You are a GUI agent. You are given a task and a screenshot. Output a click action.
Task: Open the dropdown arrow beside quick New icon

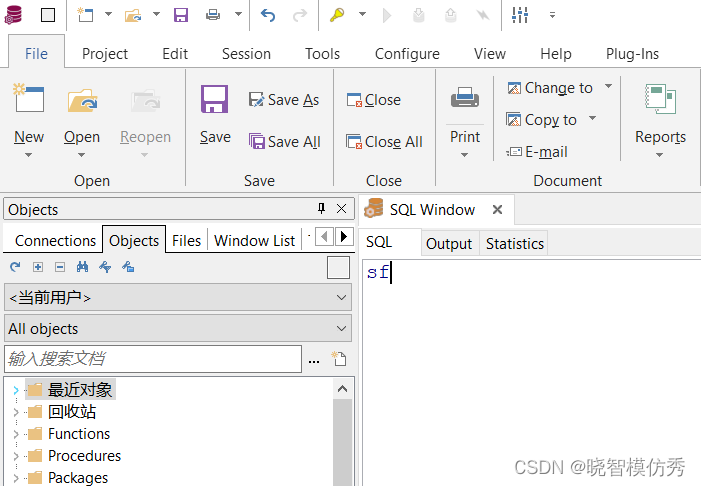click(108, 14)
